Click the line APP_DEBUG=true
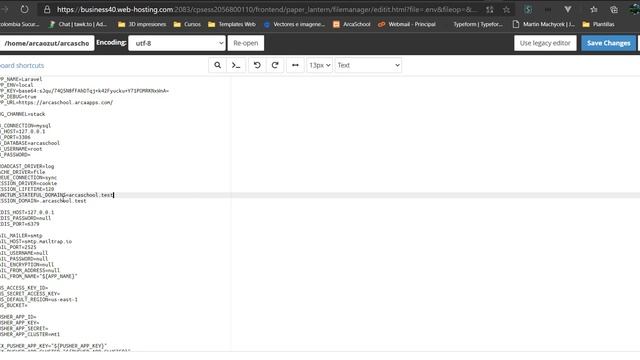 click(x=18, y=97)
